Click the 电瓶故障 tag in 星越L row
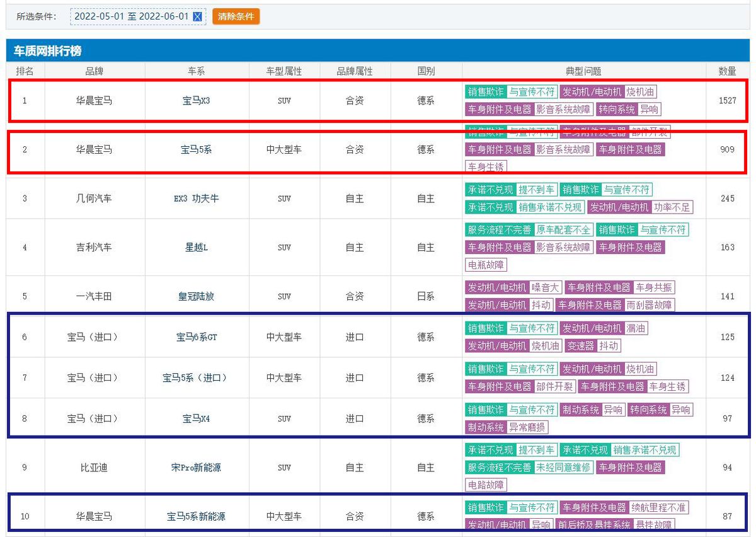This screenshot has height=537, width=756. [x=486, y=265]
